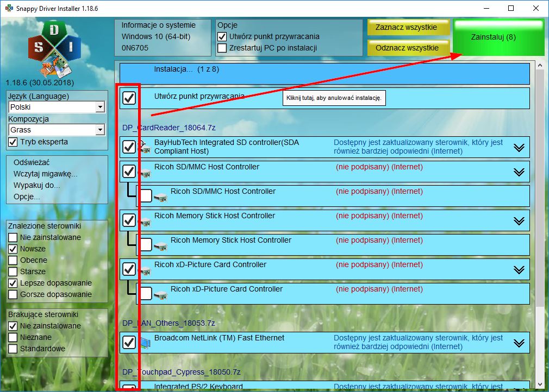Image resolution: width=549 pixels, height=392 pixels.
Task: Click device icon of indented Ricoh xD-Picture Card Controller
Action: click(x=161, y=296)
